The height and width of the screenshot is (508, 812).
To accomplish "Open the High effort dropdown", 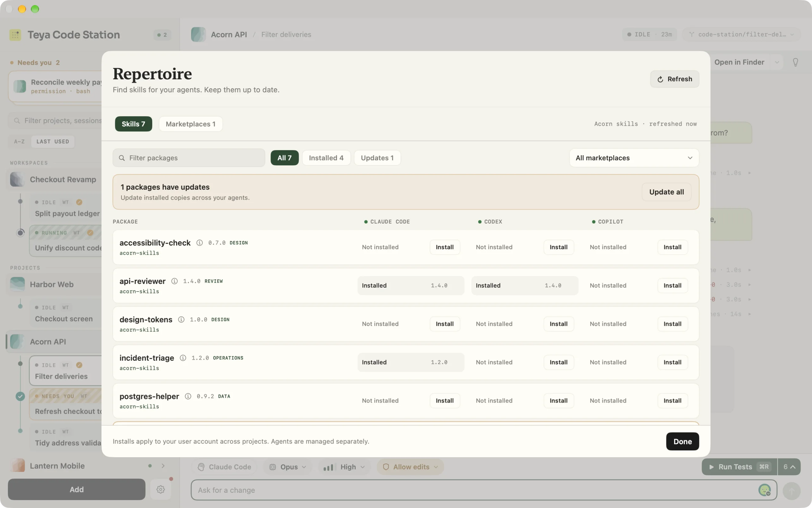I will (344, 467).
